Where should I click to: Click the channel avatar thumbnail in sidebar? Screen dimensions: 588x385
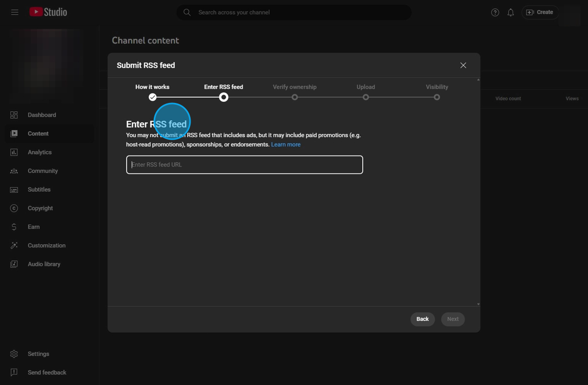[x=47, y=66]
